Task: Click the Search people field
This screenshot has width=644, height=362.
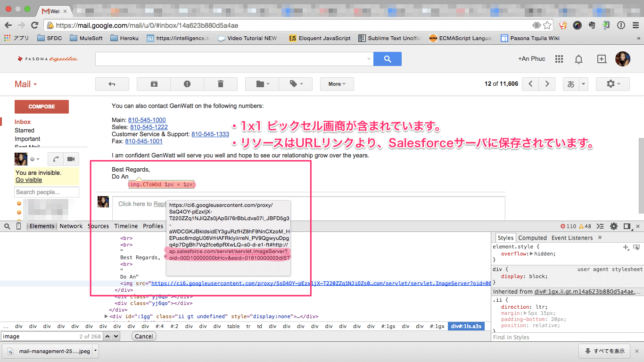Action: coord(47,192)
